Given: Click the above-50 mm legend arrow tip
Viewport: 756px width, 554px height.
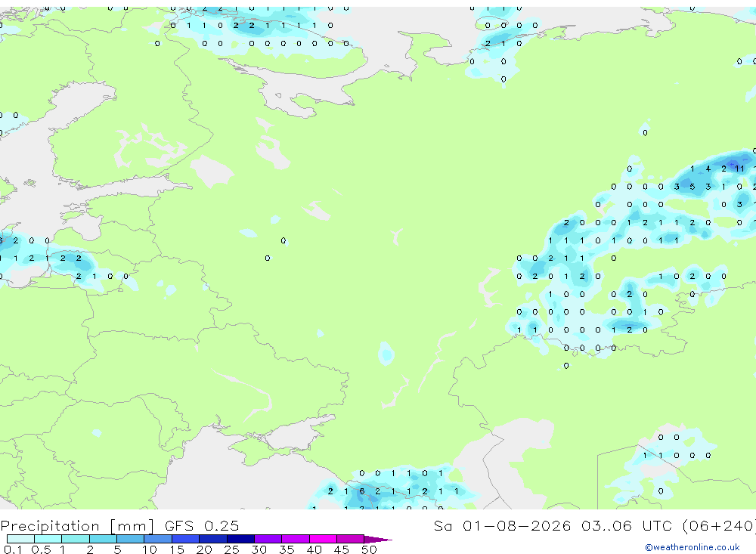Looking at the screenshot, I should tap(378, 539).
